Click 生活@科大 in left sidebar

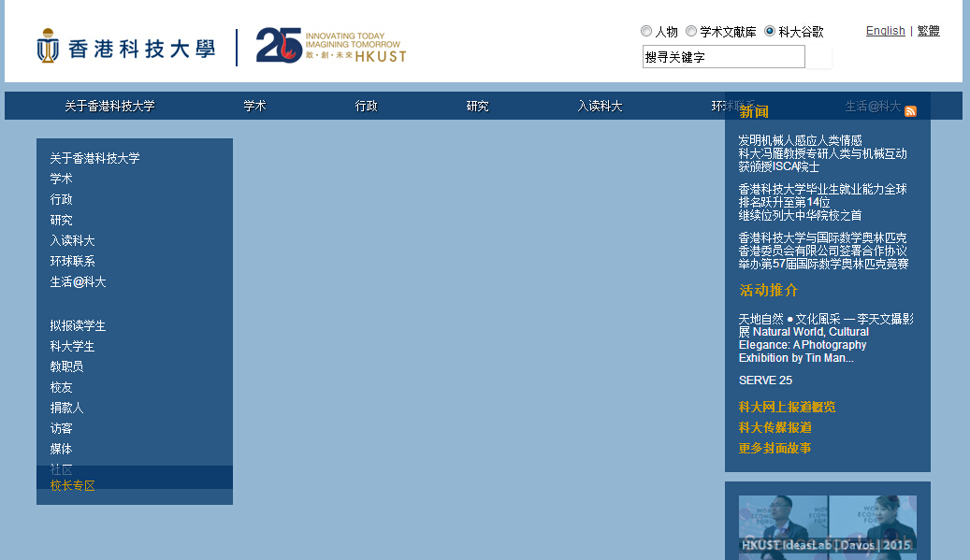78,281
